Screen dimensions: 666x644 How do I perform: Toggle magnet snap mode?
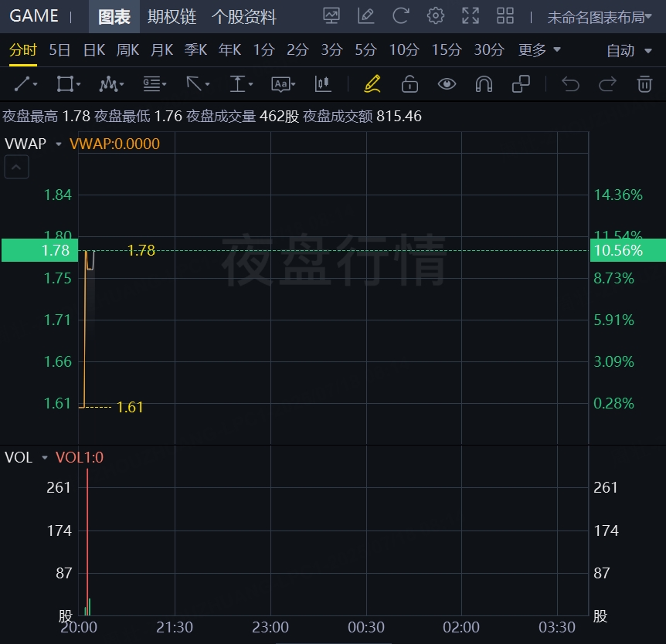tap(484, 83)
